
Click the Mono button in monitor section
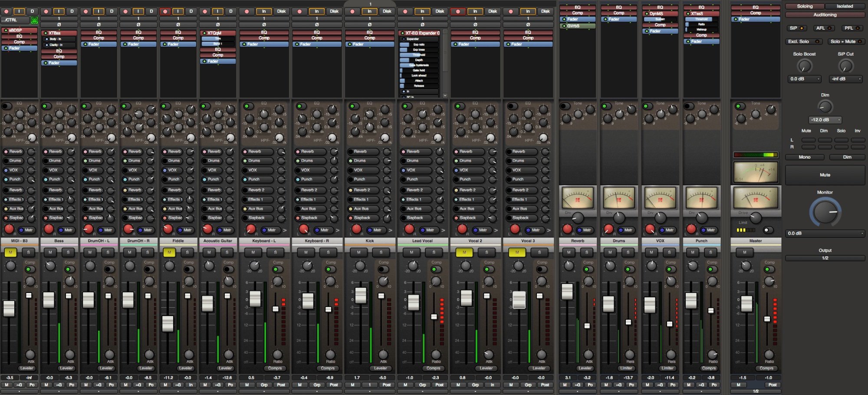[x=804, y=157]
